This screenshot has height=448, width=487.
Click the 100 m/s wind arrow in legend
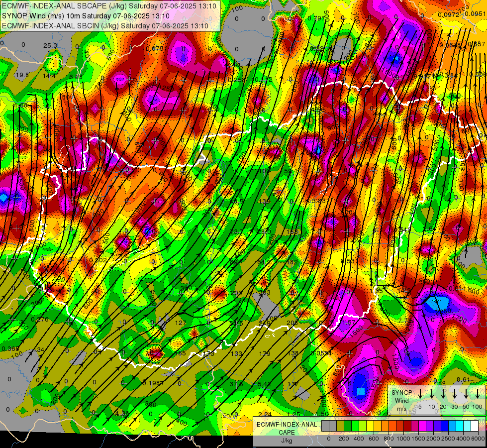click(x=478, y=393)
